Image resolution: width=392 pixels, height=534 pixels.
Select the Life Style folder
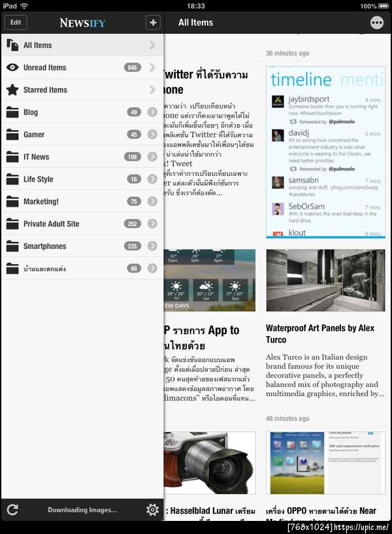pyautogui.click(x=82, y=179)
